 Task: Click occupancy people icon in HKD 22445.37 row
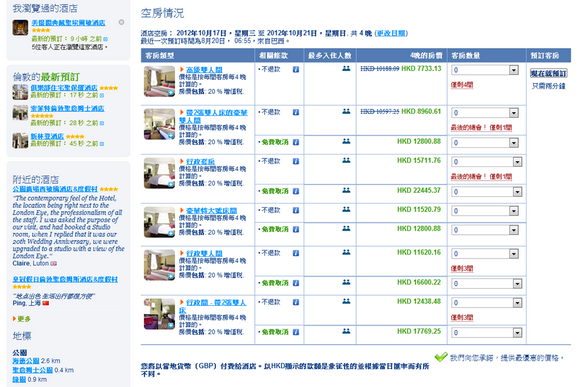coord(346,190)
